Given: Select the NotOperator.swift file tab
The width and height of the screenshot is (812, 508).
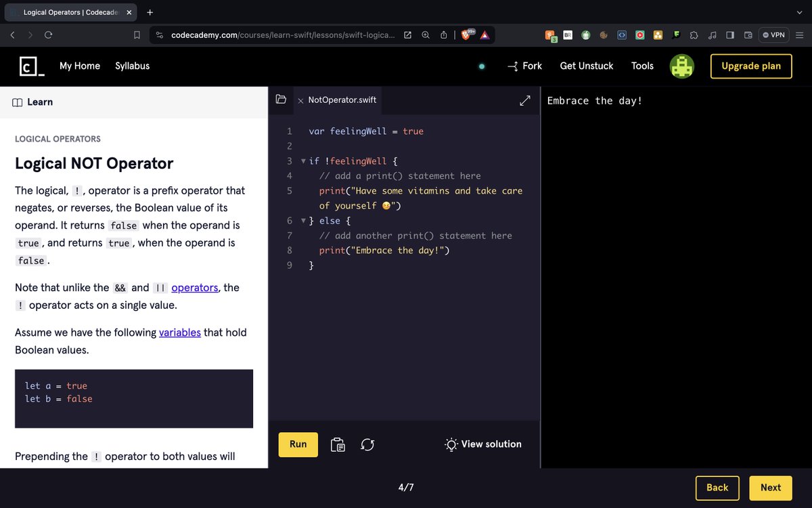Looking at the screenshot, I should click(x=342, y=100).
